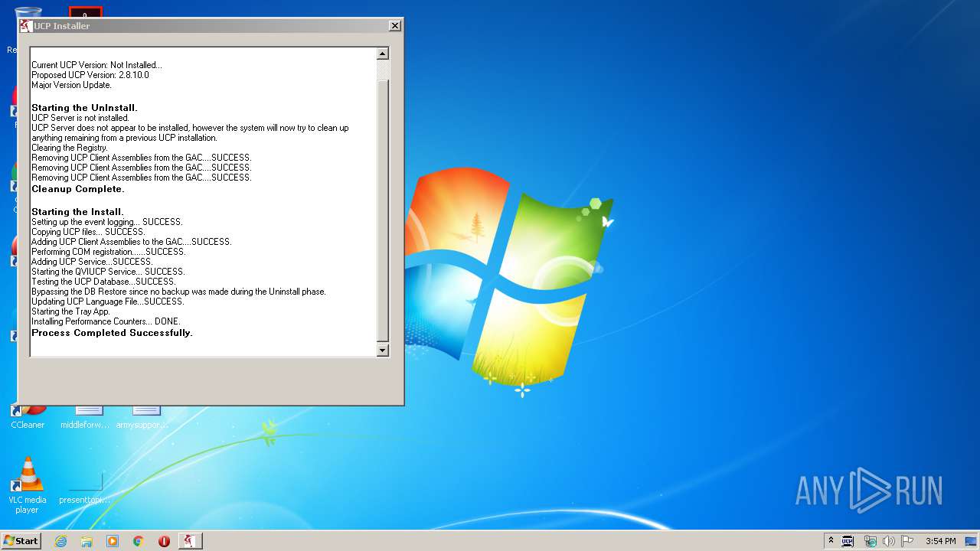Click 'Current UCP Version: Not Installed...' line

pos(96,65)
